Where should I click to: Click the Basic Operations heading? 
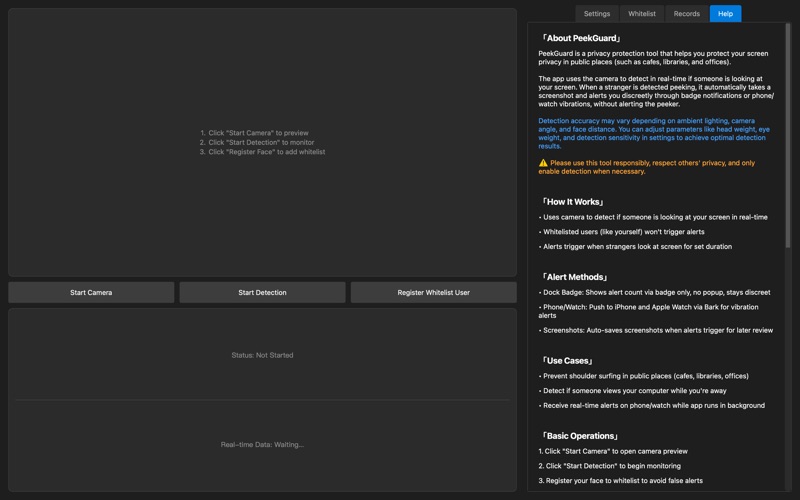pyautogui.click(x=580, y=436)
